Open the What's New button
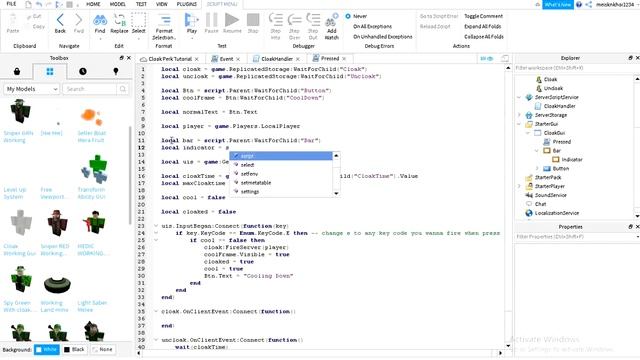Image resolution: width=640 pixels, height=360 pixels. pos(558,4)
